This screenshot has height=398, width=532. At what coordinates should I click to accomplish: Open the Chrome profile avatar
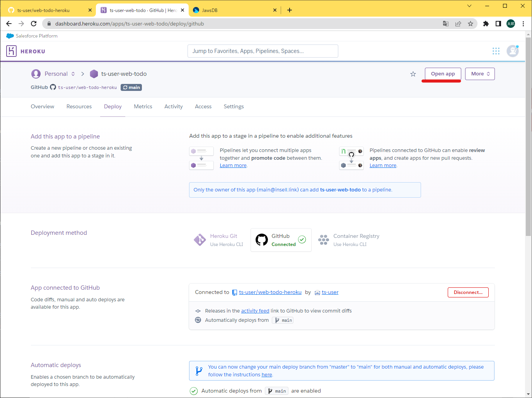click(511, 24)
